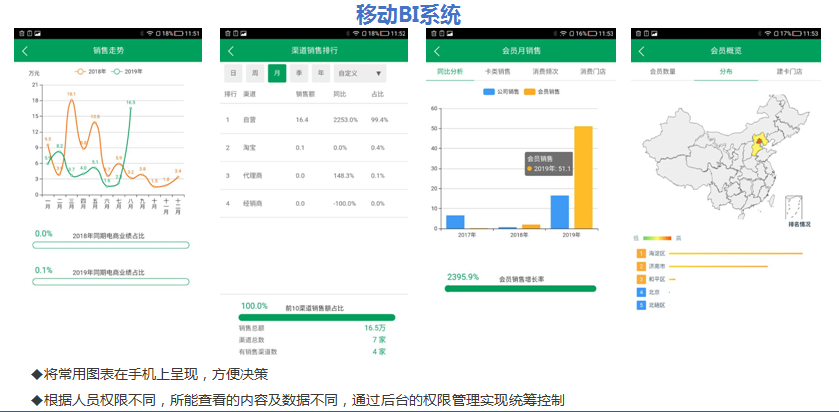
Task: Tap the highlighted red Beijing region on map
Action: tap(759, 141)
